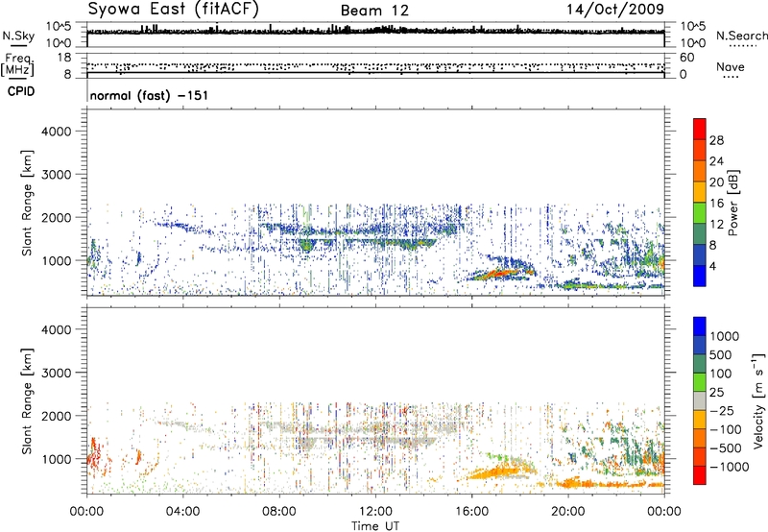Image resolution: width=768 pixels, height=532 pixels.
Task: Click the power panel 'Slant Range [km]' label
Action: pyautogui.click(x=27, y=203)
